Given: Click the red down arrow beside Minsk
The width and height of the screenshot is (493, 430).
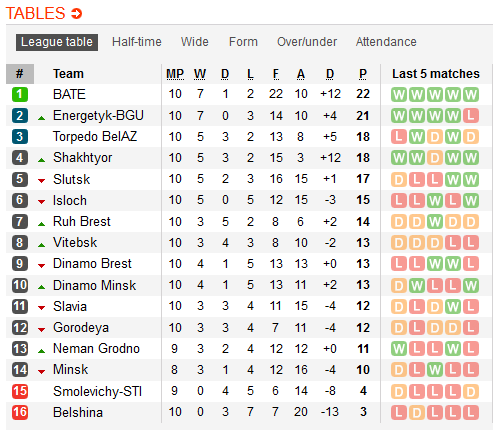Looking at the screenshot, I should (x=41, y=372).
